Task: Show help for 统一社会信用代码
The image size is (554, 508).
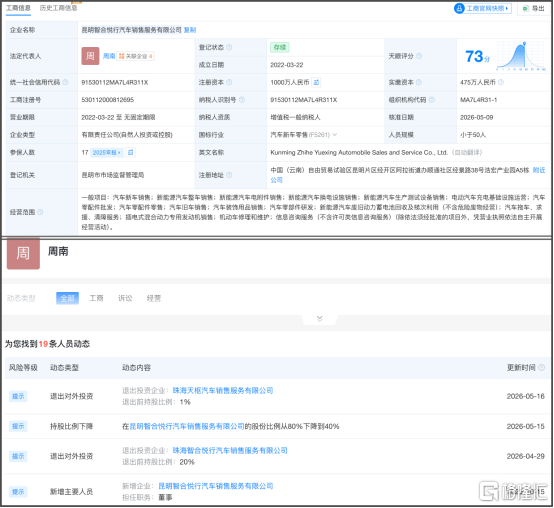Action: click(x=65, y=82)
